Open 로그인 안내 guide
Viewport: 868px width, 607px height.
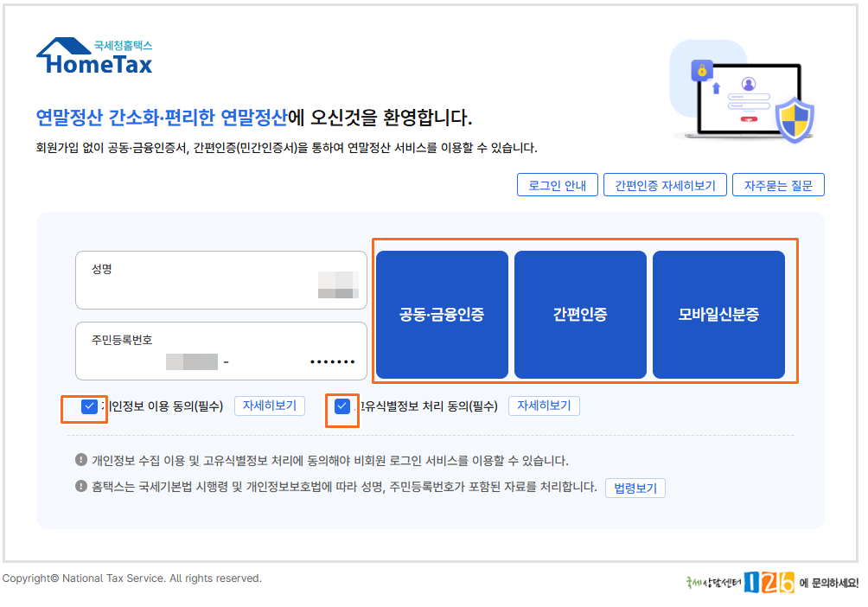click(x=557, y=184)
